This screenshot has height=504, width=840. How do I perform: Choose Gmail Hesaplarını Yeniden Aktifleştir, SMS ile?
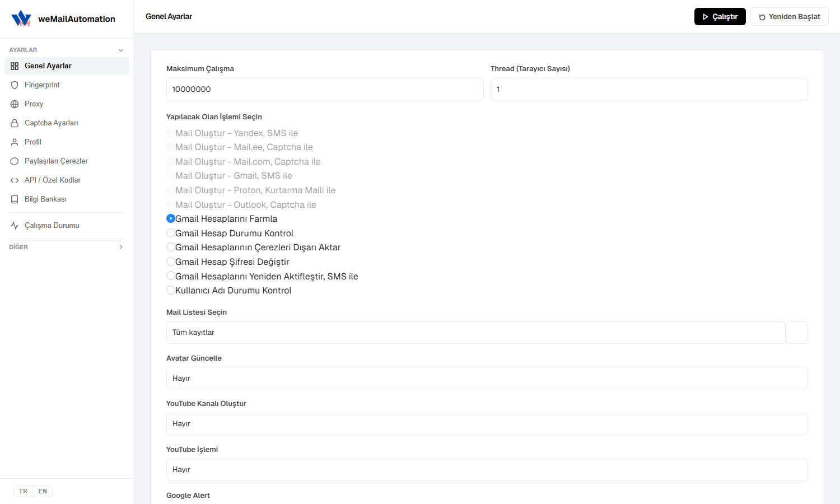pyautogui.click(x=171, y=276)
